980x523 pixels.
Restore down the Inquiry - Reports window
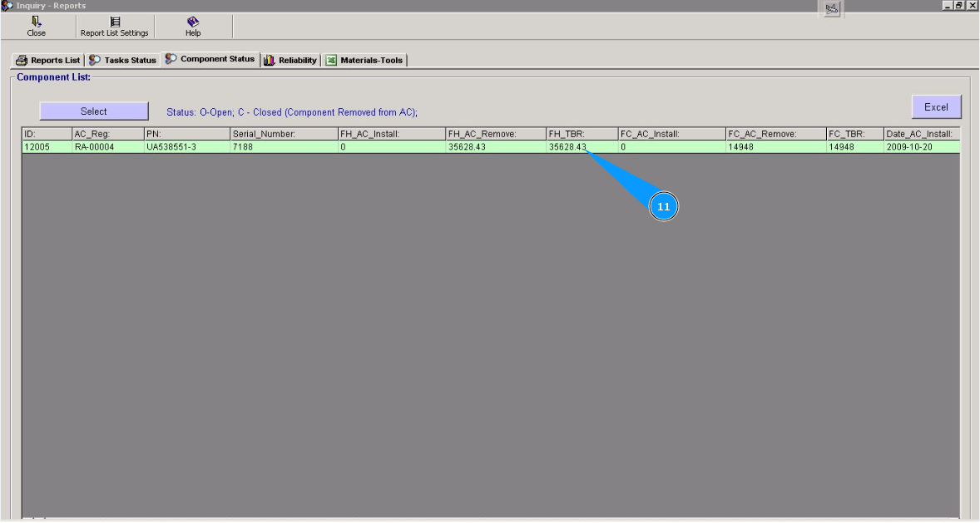(x=958, y=5)
